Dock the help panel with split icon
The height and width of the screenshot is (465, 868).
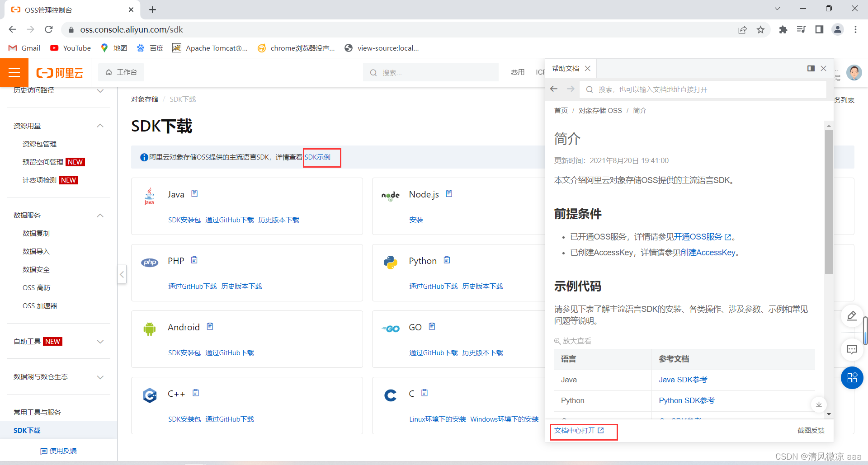[x=811, y=68]
